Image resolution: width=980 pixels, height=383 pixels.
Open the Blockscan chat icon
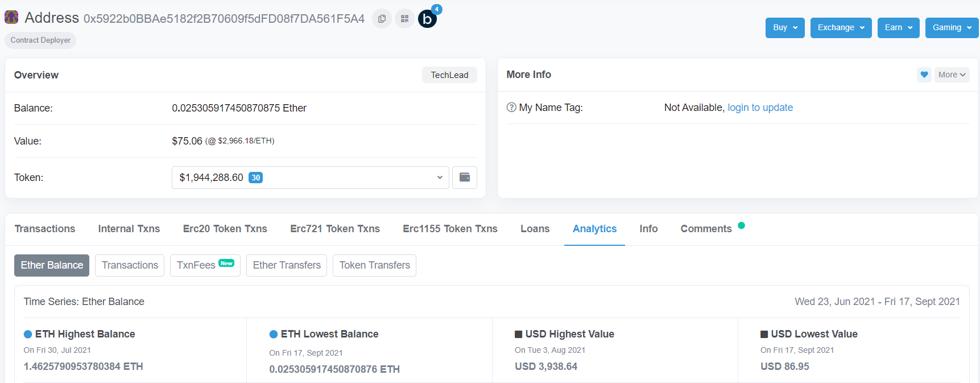click(x=427, y=19)
